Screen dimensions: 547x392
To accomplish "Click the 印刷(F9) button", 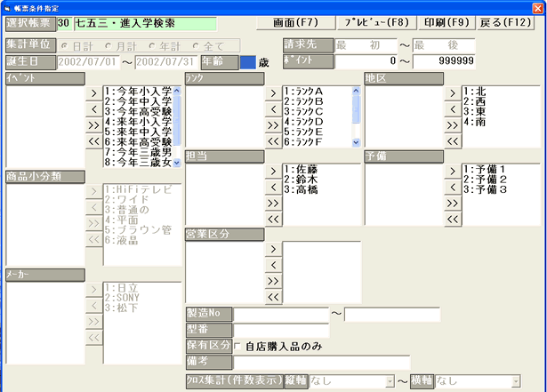I will (447, 20).
